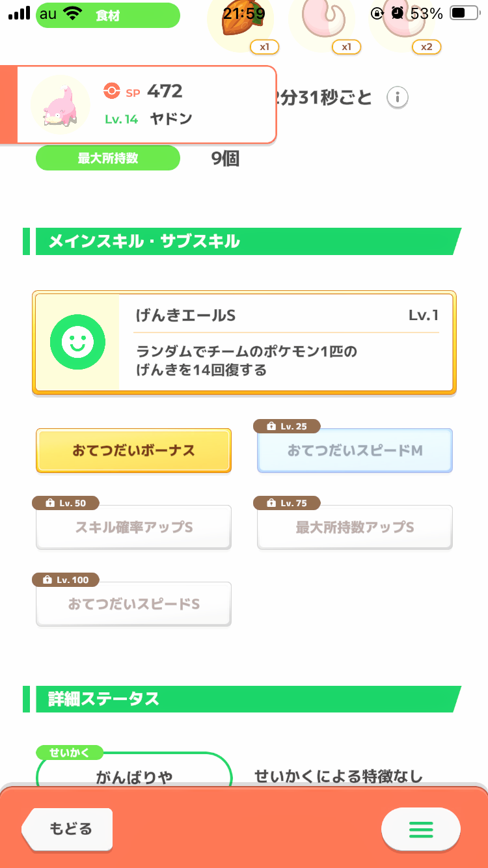
Task: Tap the Poké Ball SP icon
Action: (112, 92)
